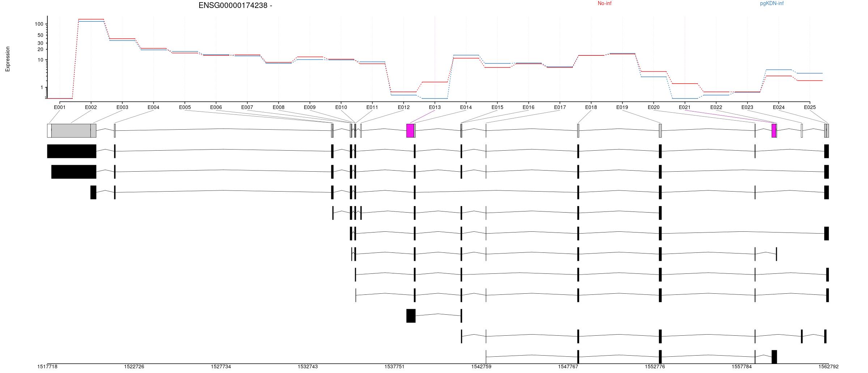868x373 pixels.
Task: Click the wide black exon of two-exon transcript
Action: 411,316
